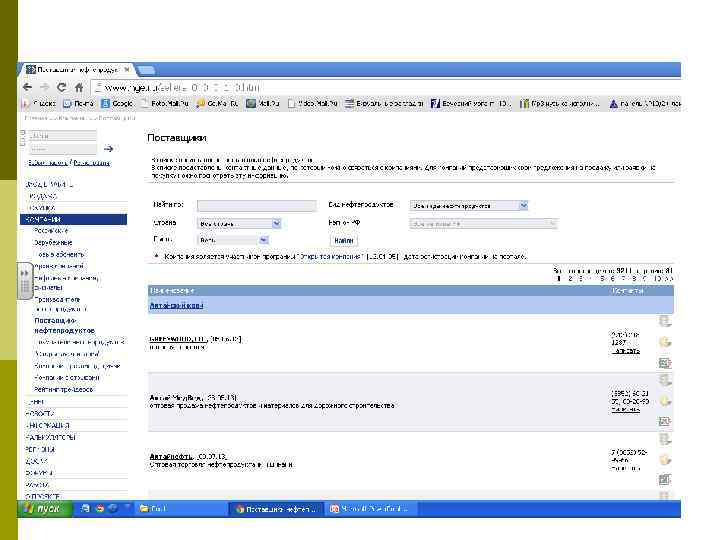Click the login password field
The image size is (720, 540).
pyautogui.click(x=63, y=149)
